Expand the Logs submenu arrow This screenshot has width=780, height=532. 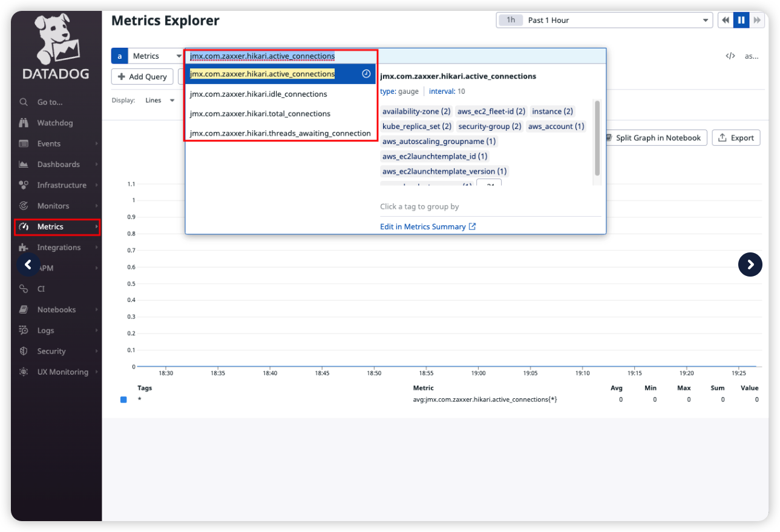click(96, 330)
